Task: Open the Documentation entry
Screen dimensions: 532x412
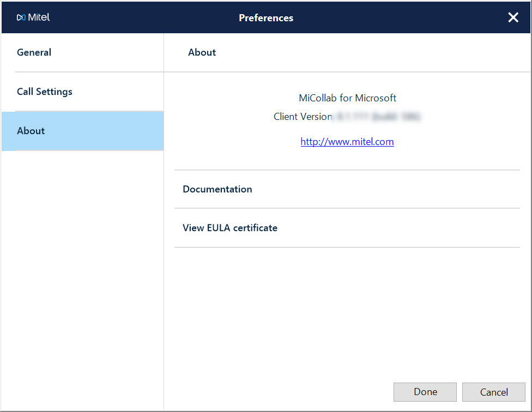Action: (347, 189)
